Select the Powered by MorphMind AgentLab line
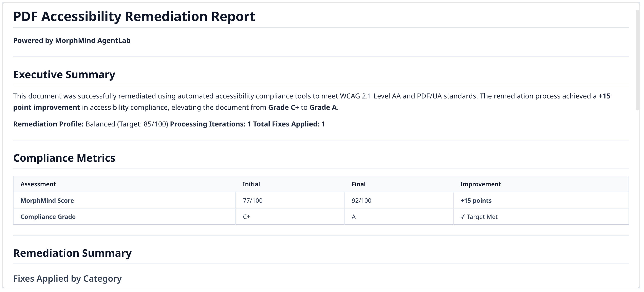The width and height of the screenshot is (644, 292). pos(72,41)
